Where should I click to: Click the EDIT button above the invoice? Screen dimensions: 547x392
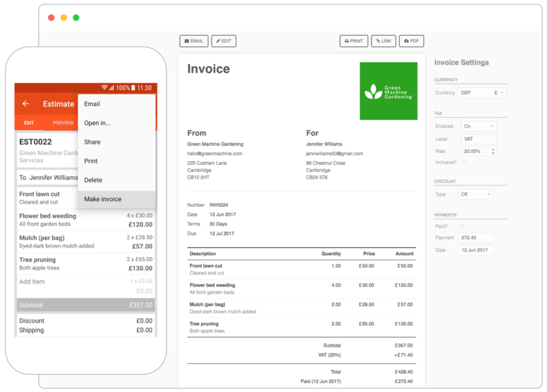point(224,41)
